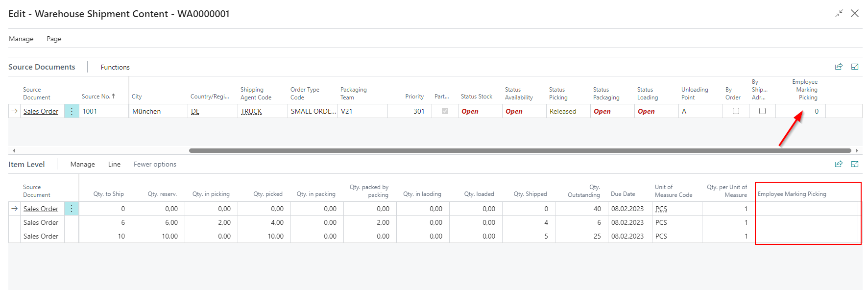Expand the Source Documents part to full view
The image size is (868, 290).
855,67
